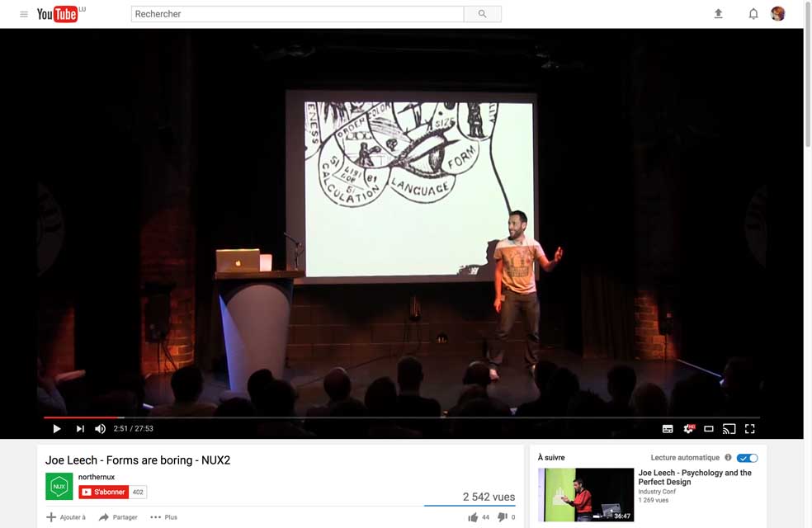Play the video
The height and width of the screenshot is (528, 812).
(x=57, y=429)
